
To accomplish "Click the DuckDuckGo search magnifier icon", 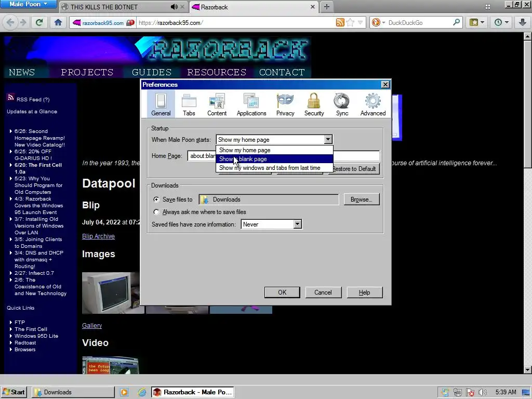I will click(456, 23).
